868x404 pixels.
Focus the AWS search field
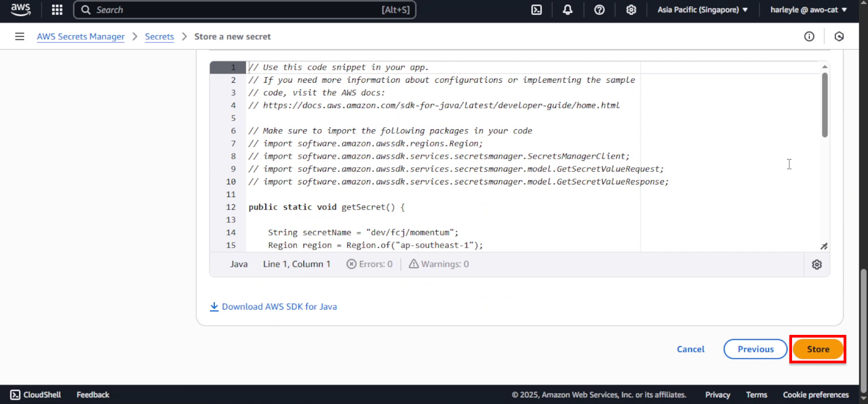(x=245, y=10)
